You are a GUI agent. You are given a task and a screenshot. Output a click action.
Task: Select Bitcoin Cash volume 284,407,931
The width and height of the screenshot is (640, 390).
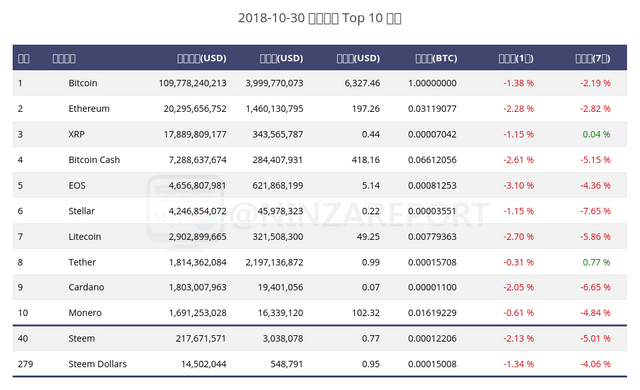point(278,160)
